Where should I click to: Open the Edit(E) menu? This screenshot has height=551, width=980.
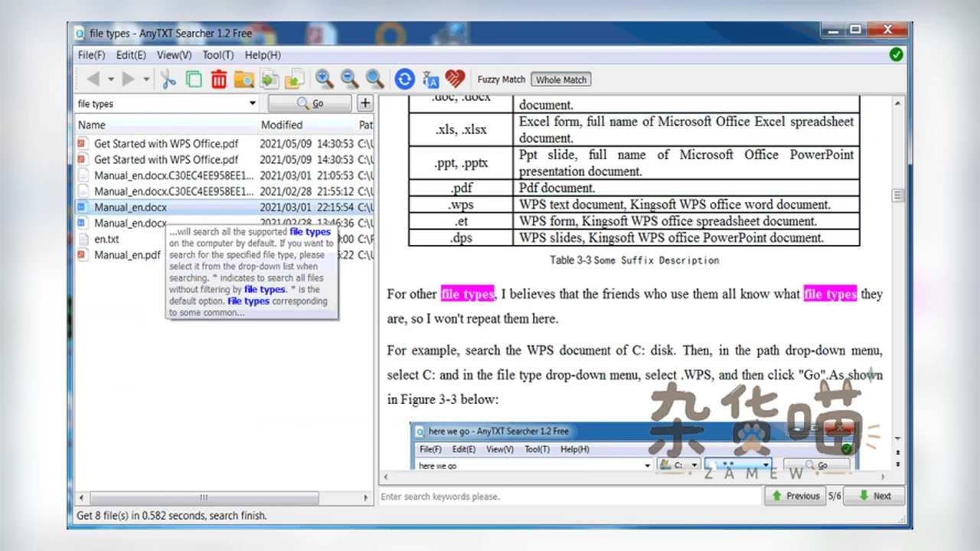click(131, 55)
